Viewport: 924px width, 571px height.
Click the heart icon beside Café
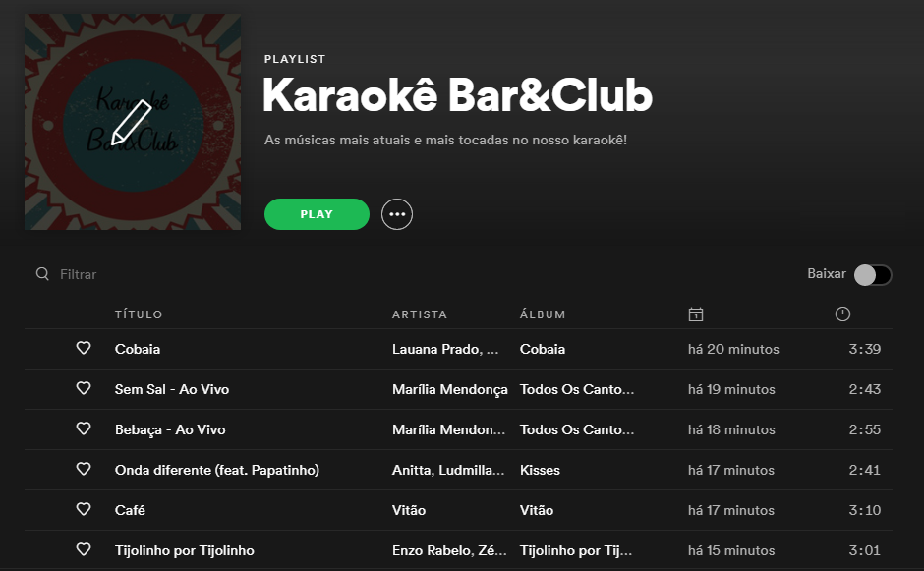tap(84, 509)
